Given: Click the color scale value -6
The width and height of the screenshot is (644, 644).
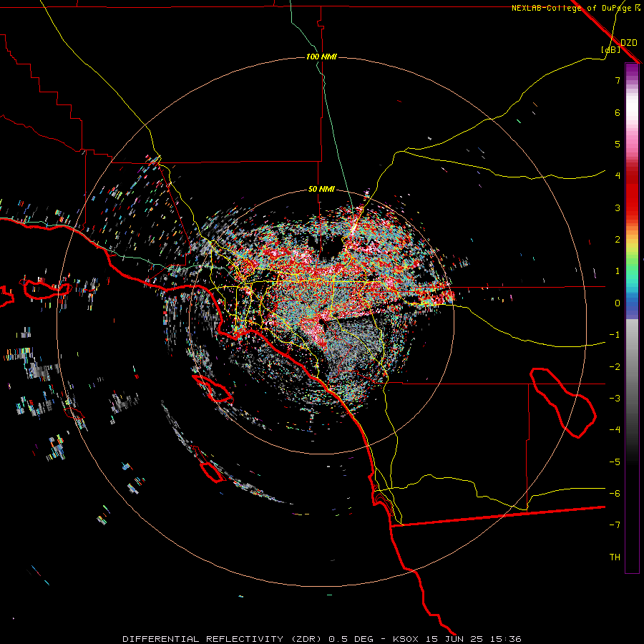Looking at the screenshot, I should [615, 493].
